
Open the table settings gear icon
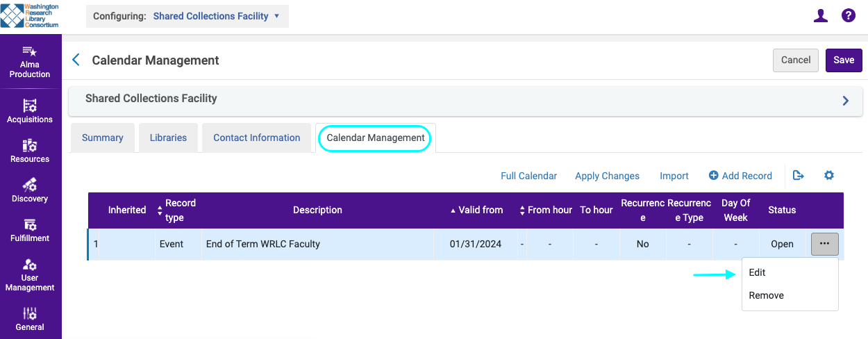pos(828,176)
